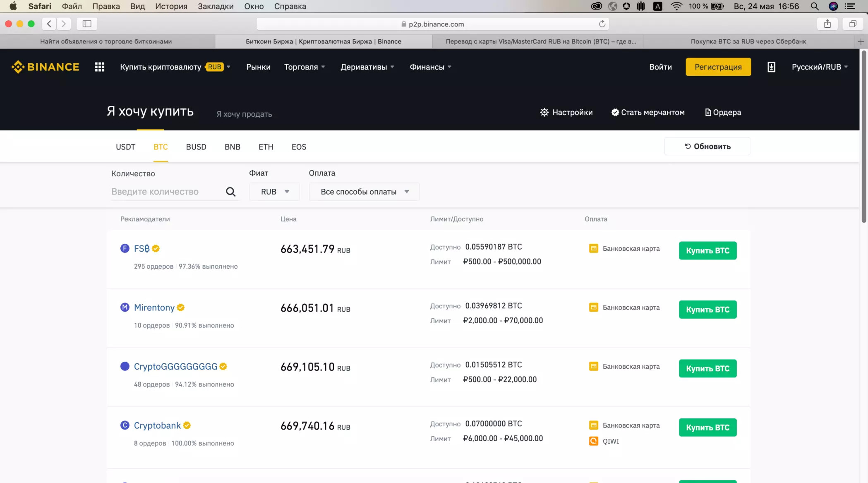The width and height of the screenshot is (868, 483).
Task: Click Spotlight search icon in menu bar
Action: (x=814, y=6)
